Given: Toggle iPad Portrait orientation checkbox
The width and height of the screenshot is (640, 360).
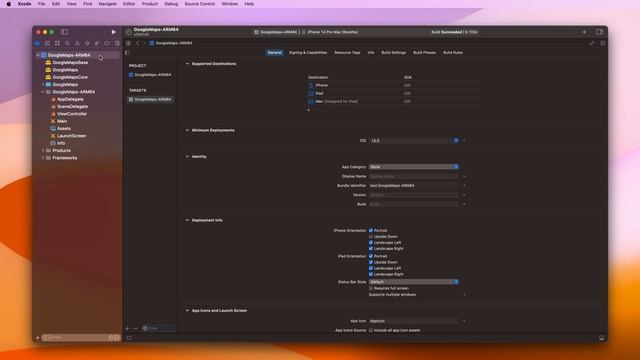Looking at the screenshot, I should click(x=371, y=256).
